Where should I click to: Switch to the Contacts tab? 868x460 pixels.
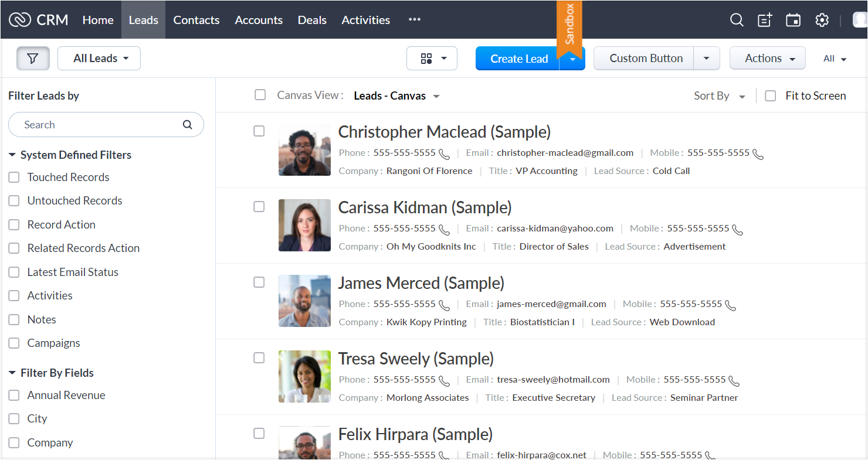(x=196, y=20)
